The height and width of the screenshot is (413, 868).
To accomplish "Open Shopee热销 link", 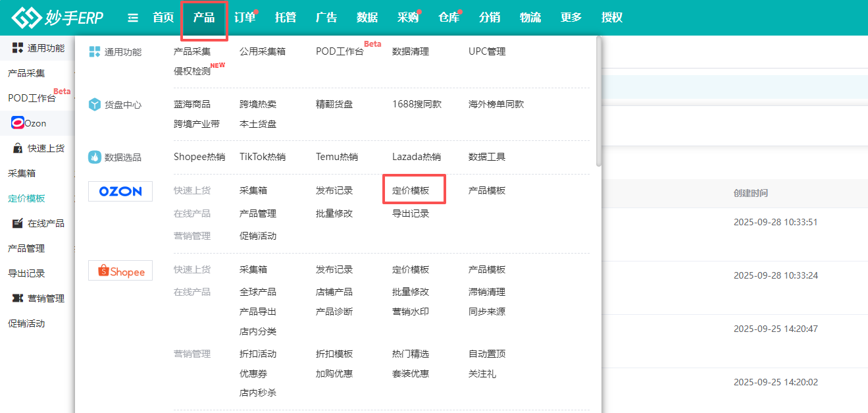I will (x=199, y=157).
